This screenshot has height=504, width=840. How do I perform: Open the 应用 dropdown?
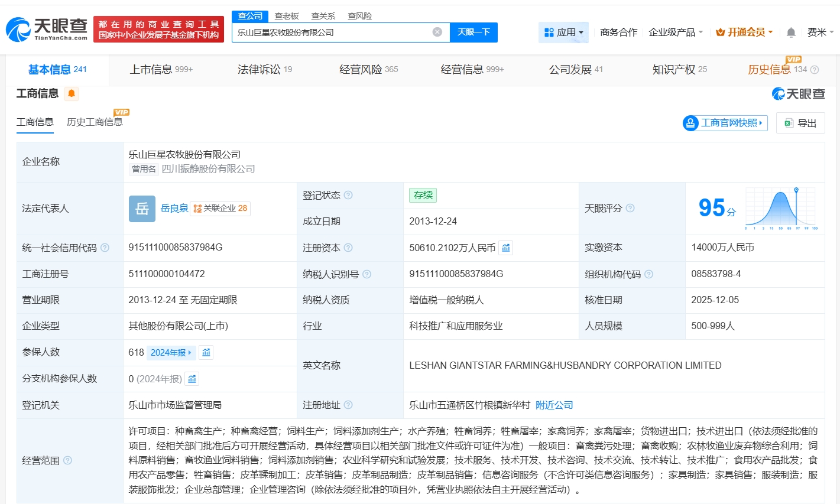pyautogui.click(x=563, y=32)
